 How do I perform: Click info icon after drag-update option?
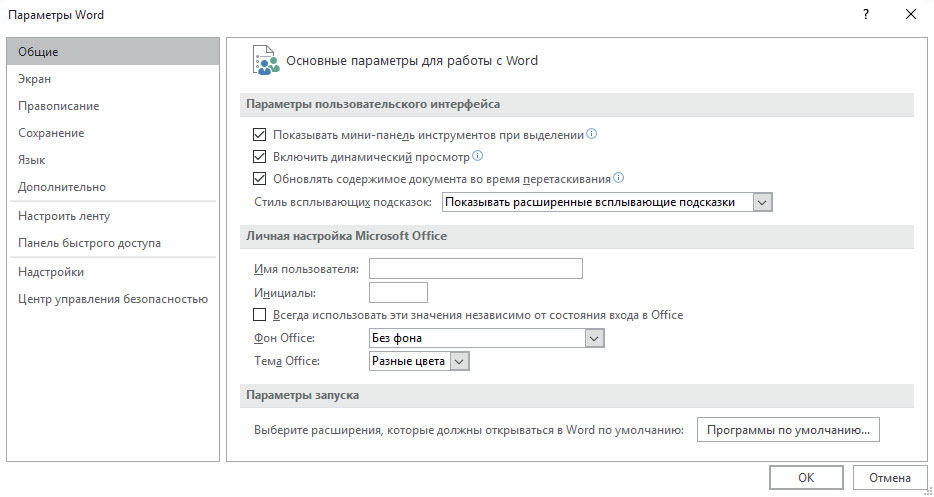tap(618, 179)
